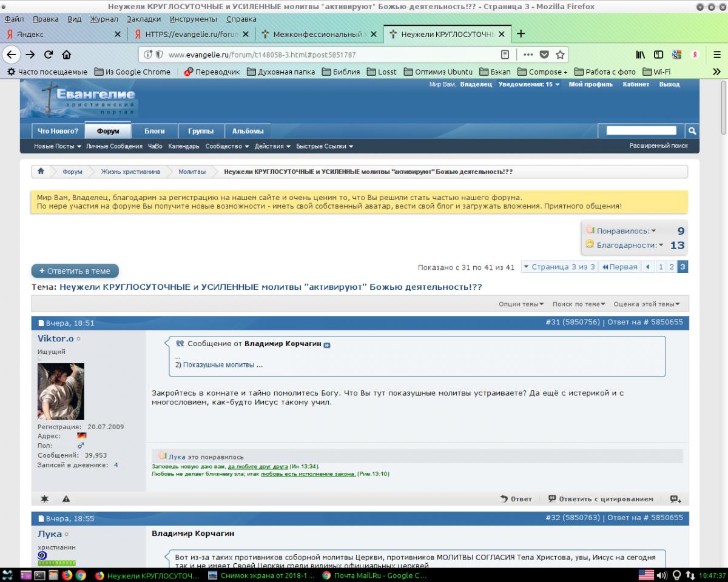Bookmark this page with star icon
728x582 pixels.
click(560, 55)
